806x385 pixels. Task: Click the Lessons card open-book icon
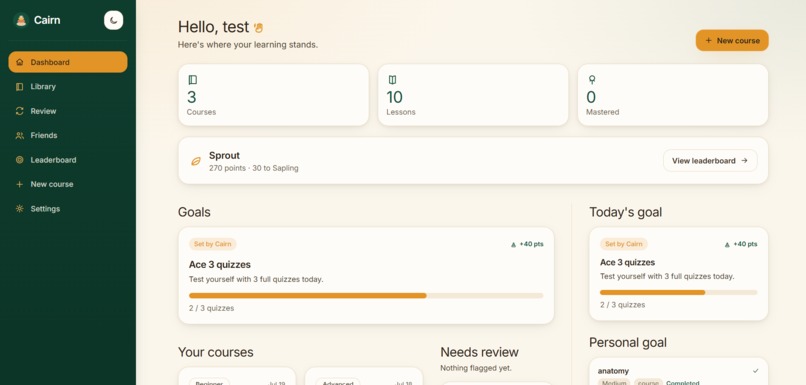[392, 80]
